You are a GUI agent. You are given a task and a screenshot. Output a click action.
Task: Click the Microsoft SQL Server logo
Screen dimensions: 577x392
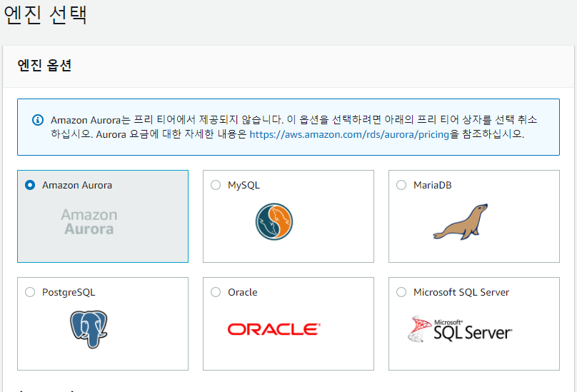[x=460, y=329]
